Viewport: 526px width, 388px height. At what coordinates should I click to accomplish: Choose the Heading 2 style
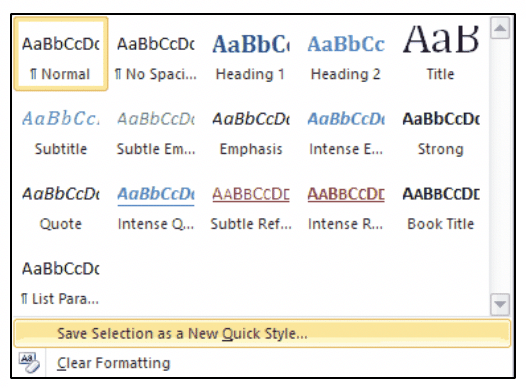pos(346,54)
